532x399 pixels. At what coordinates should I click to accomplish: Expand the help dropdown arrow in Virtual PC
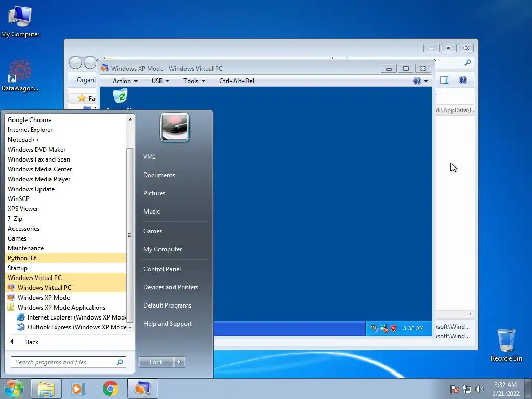(x=426, y=81)
